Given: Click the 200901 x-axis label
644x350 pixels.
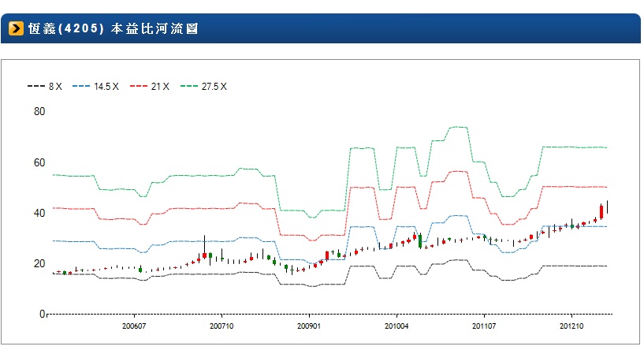Looking at the screenshot, I should [x=309, y=326].
